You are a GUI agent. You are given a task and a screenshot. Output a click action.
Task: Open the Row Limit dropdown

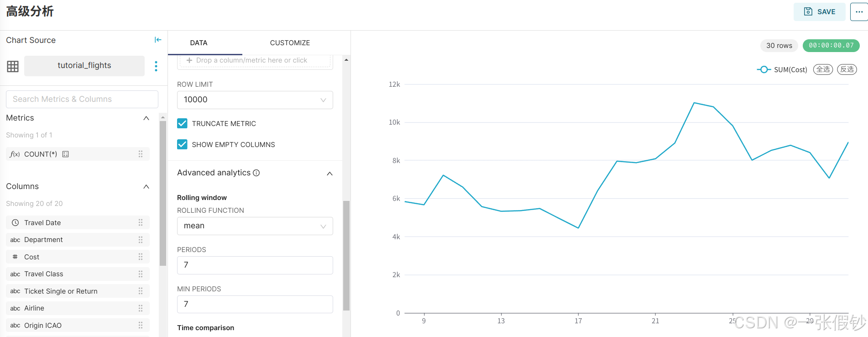[x=255, y=100]
